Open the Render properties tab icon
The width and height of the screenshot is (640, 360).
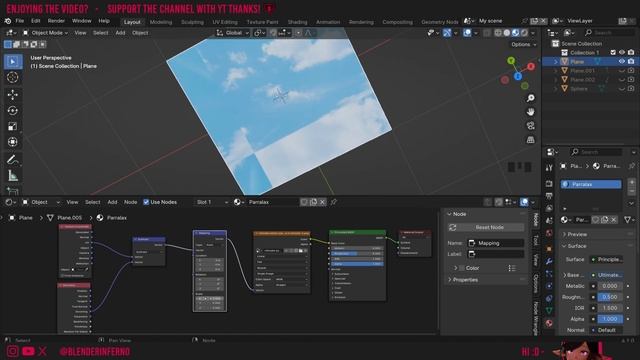point(549,184)
